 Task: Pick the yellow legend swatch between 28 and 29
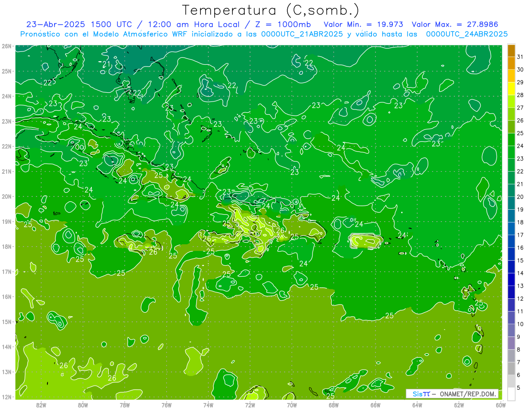tap(511, 89)
